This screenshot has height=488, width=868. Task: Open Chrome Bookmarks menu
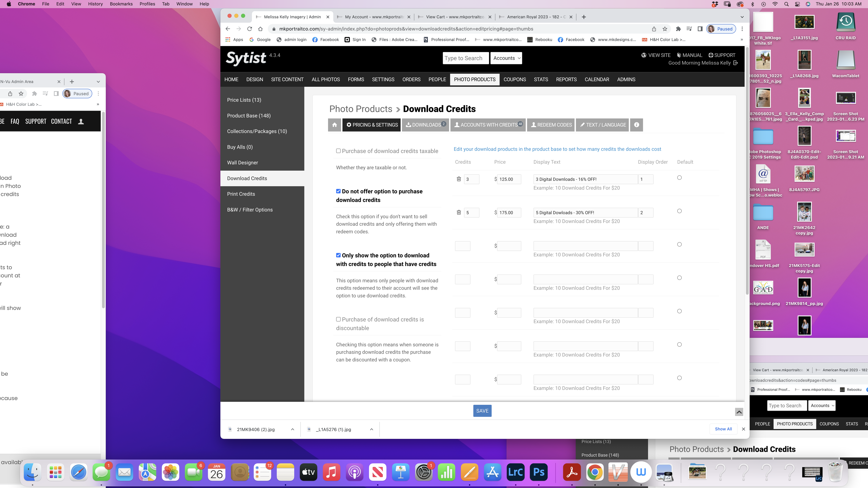(x=121, y=4)
